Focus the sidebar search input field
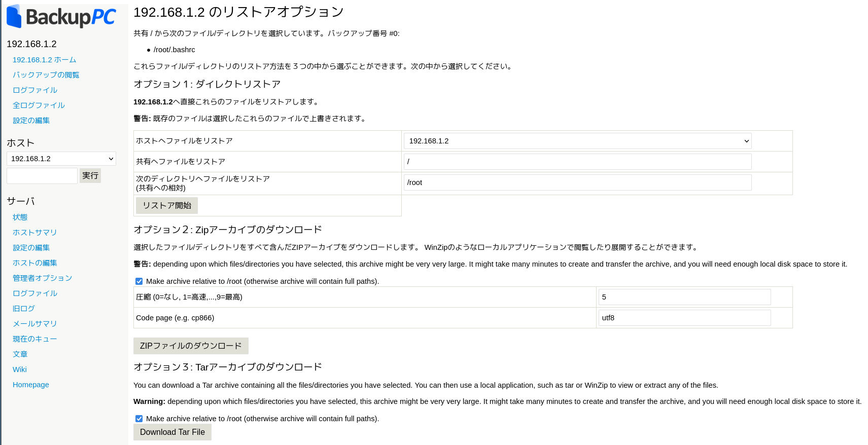Viewport: 868px width, 445px height. [42, 175]
